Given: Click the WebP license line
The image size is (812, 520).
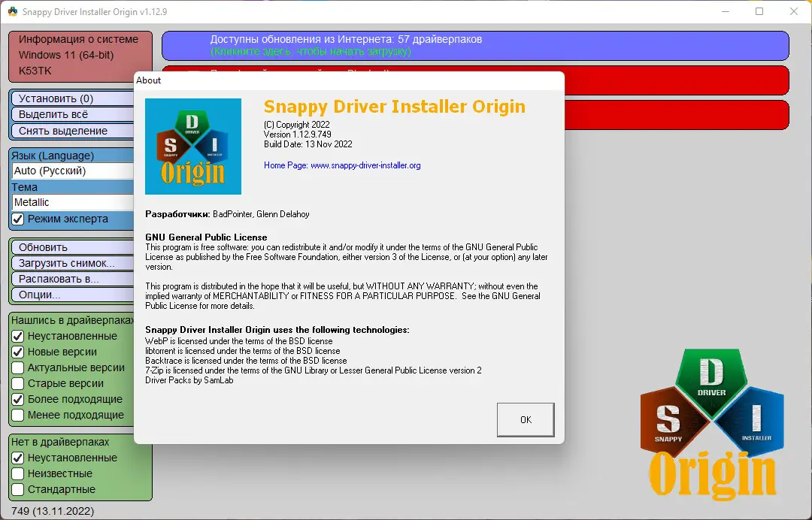Looking at the screenshot, I should [x=239, y=341].
